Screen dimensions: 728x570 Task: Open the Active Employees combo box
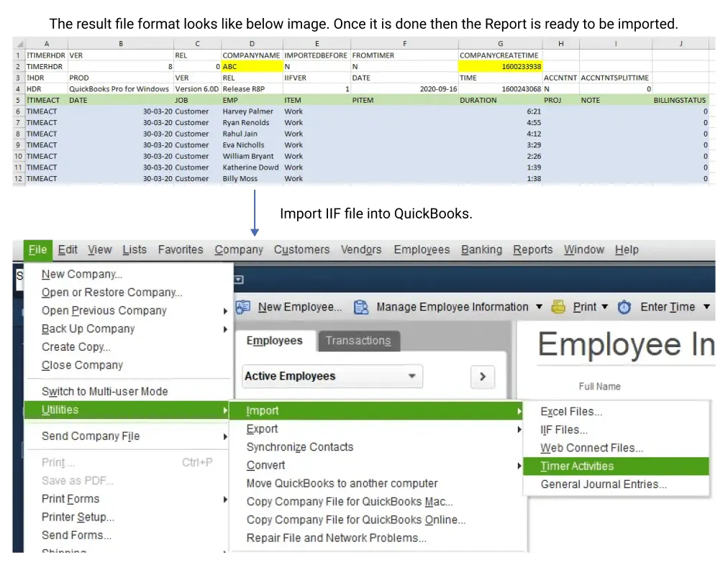[x=332, y=376]
